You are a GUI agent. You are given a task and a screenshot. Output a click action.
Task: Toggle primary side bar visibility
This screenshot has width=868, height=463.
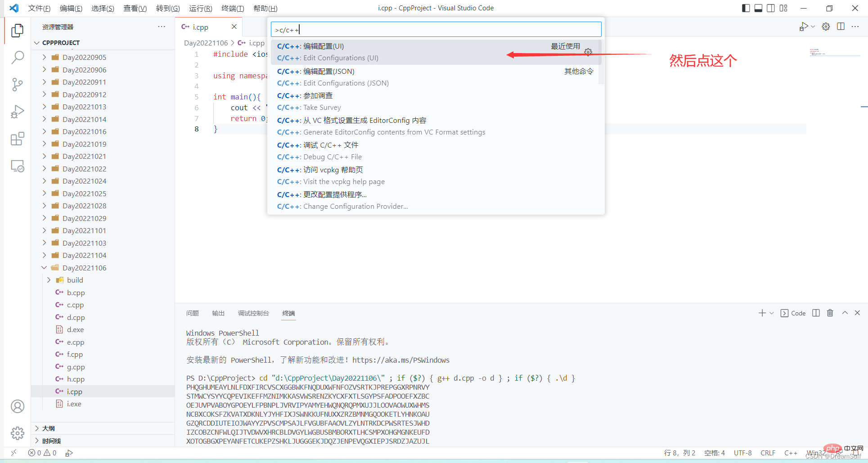coord(746,8)
